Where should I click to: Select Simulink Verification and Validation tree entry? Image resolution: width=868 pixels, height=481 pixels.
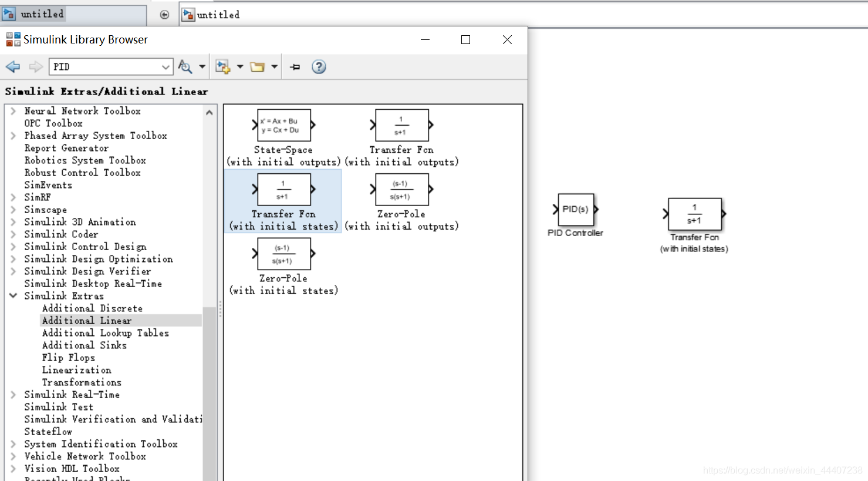point(113,419)
